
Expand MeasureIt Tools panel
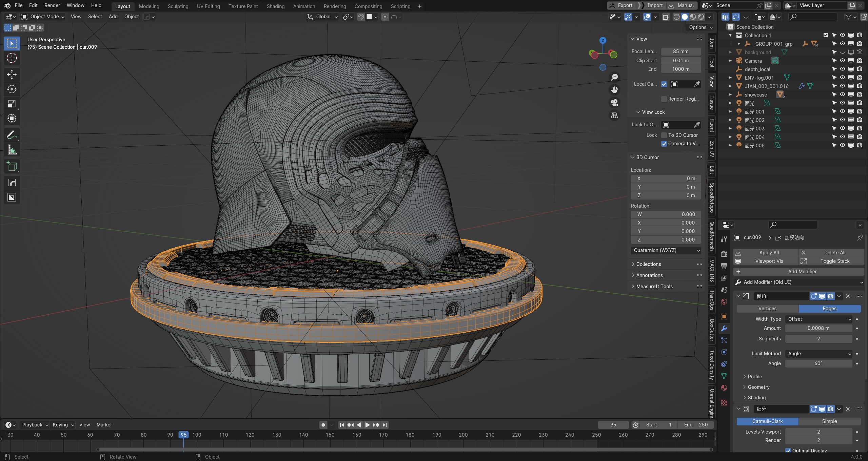(654, 287)
